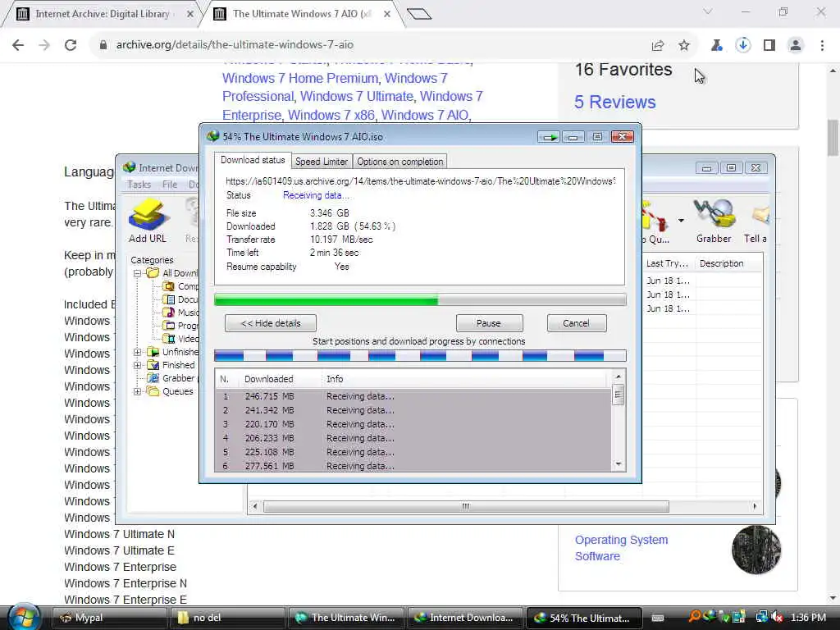840x630 pixels.
Task: Open the share page icon in address bar
Action: click(658, 45)
